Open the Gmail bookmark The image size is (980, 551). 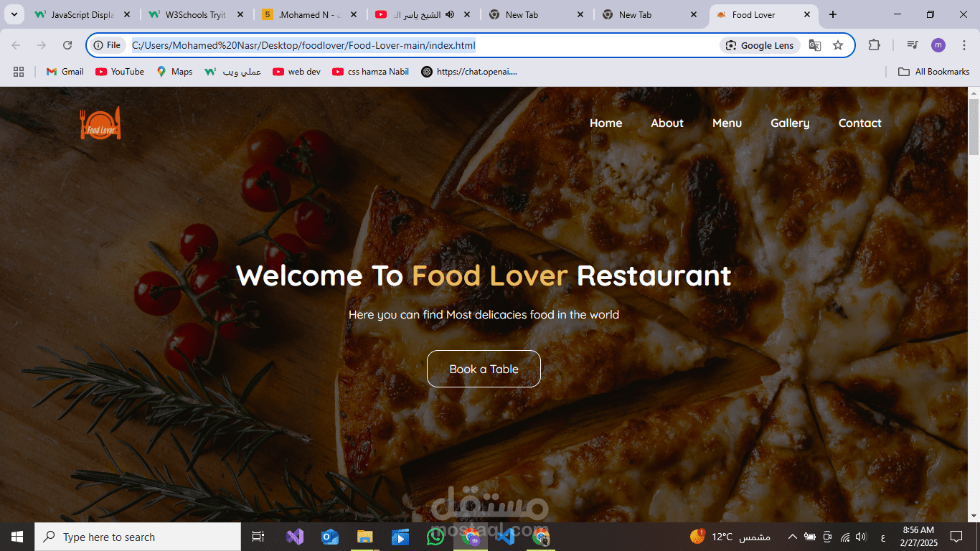pos(65,72)
